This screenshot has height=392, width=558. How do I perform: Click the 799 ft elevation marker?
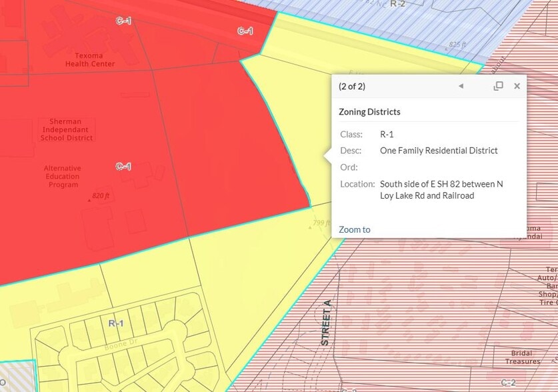coord(321,223)
